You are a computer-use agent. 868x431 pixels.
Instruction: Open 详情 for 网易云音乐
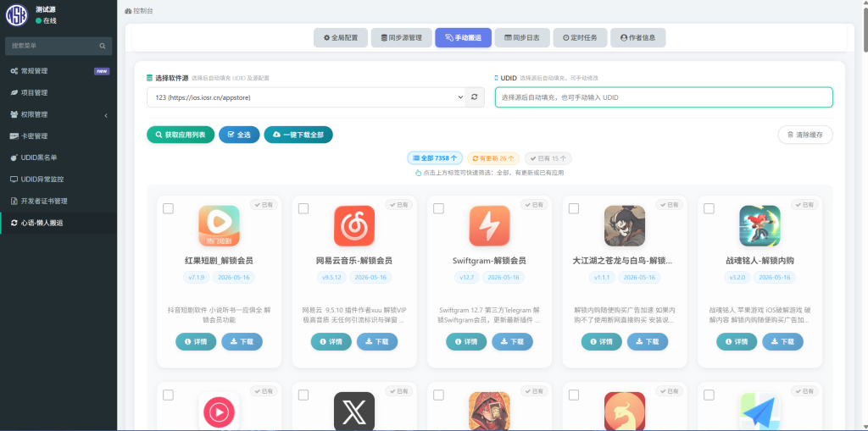pyautogui.click(x=331, y=342)
